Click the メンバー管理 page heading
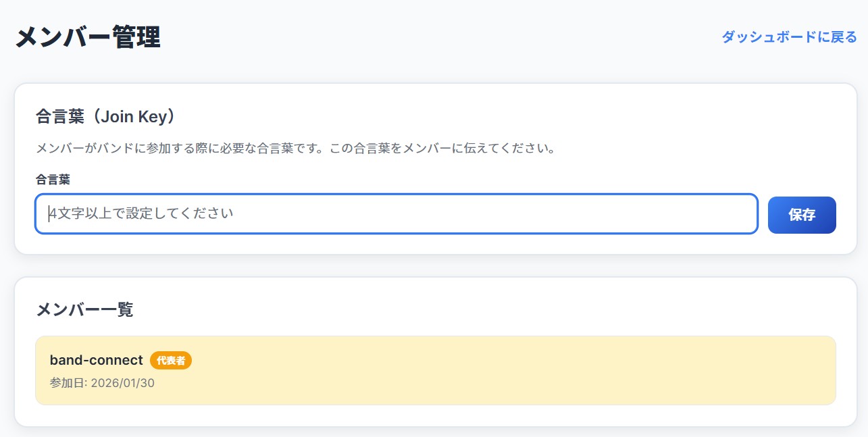 (x=88, y=37)
